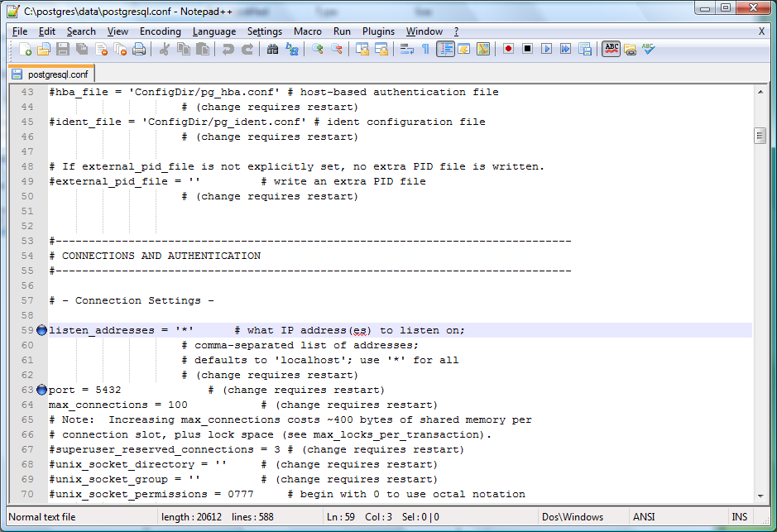Click the Cut scissors icon

[x=164, y=49]
